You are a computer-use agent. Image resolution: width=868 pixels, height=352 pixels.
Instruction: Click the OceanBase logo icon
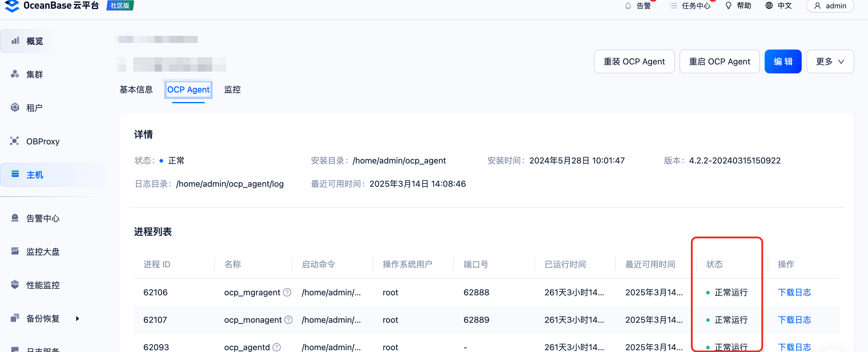[12, 5]
